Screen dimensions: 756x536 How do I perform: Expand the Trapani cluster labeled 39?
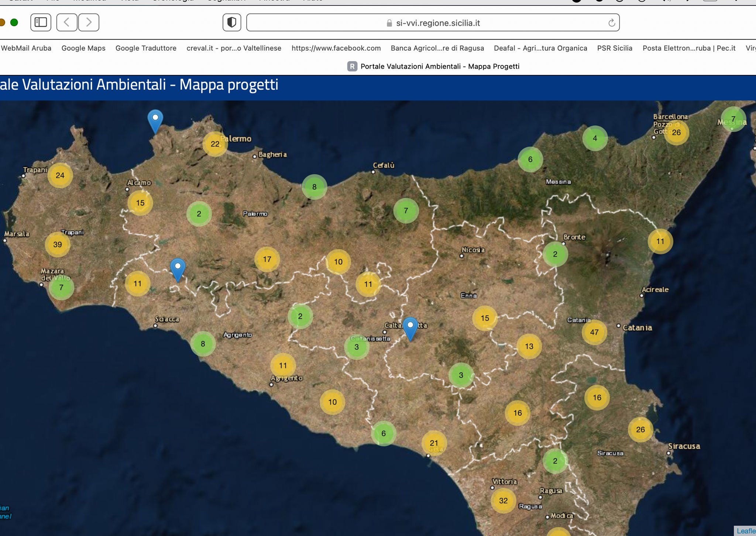coord(58,244)
